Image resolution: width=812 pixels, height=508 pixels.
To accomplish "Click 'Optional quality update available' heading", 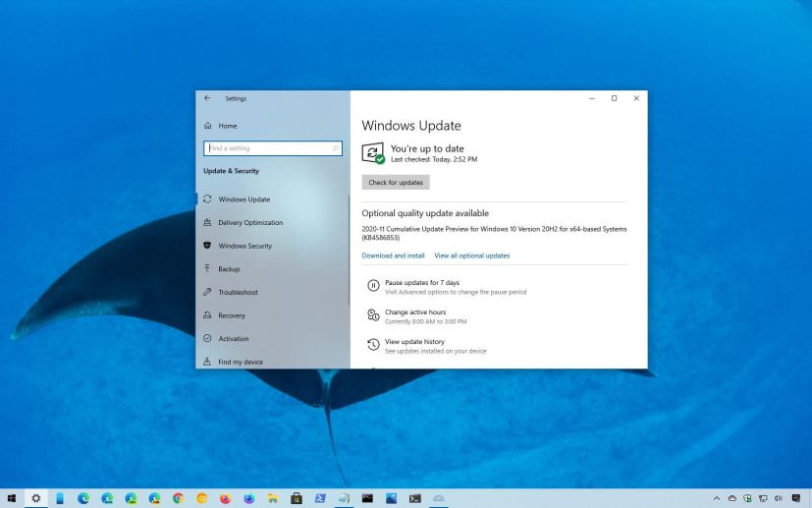I will [425, 213].
